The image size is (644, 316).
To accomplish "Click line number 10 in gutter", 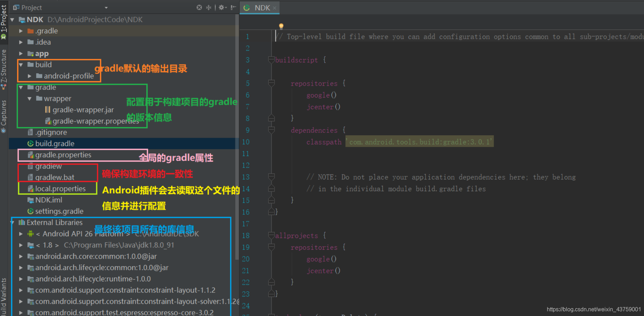I will coord(246,142).
